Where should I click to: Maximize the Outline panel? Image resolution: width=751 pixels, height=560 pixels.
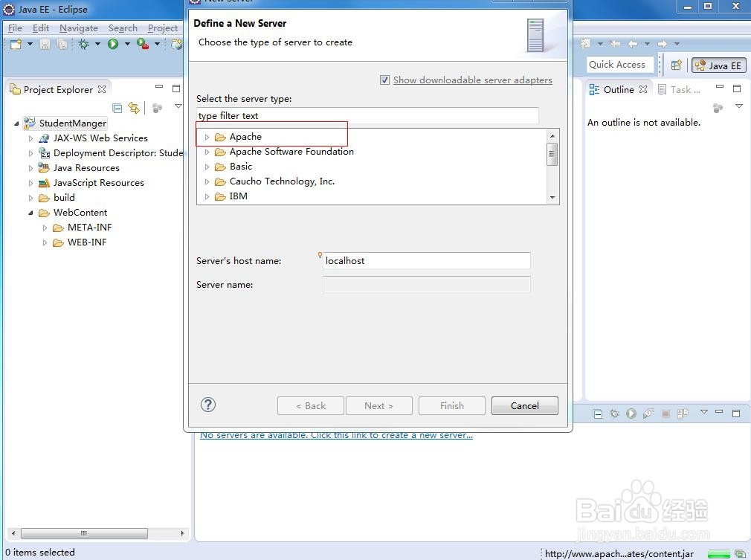coord(737,88)
